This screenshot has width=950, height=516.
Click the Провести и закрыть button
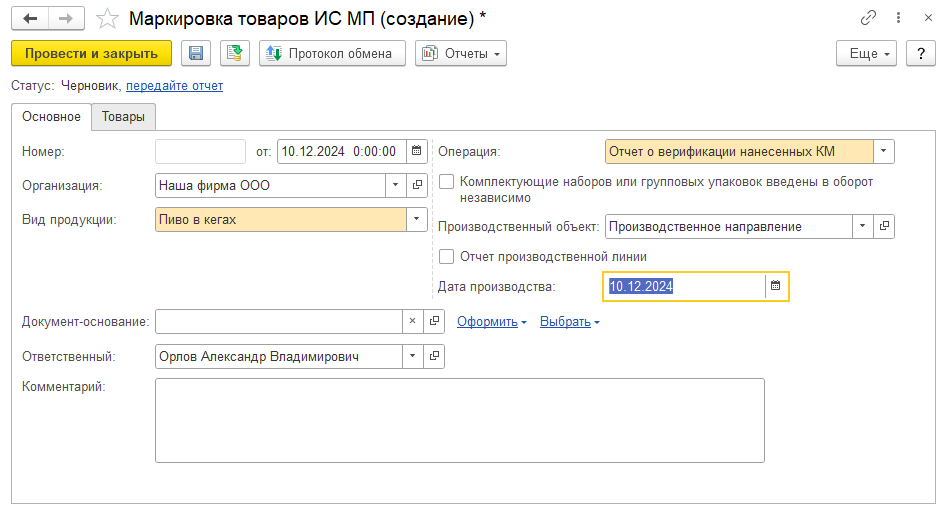(91, 54)
